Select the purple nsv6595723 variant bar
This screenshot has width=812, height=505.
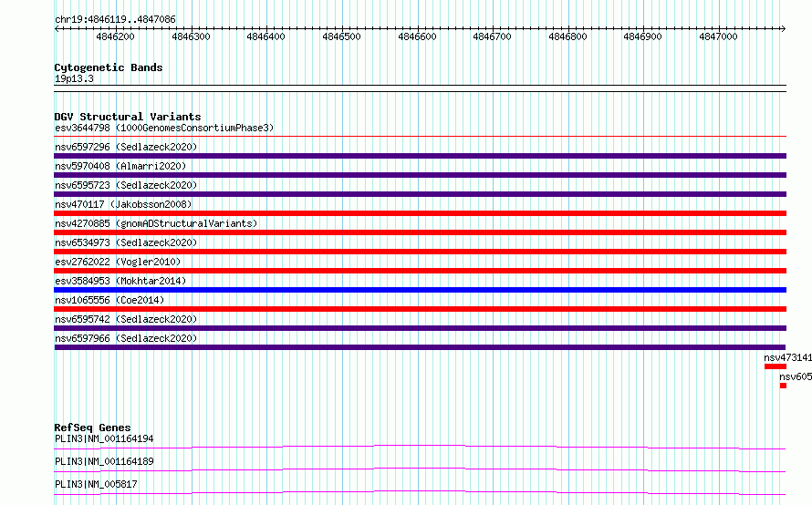pyautogui.click(x=420, y=194)
